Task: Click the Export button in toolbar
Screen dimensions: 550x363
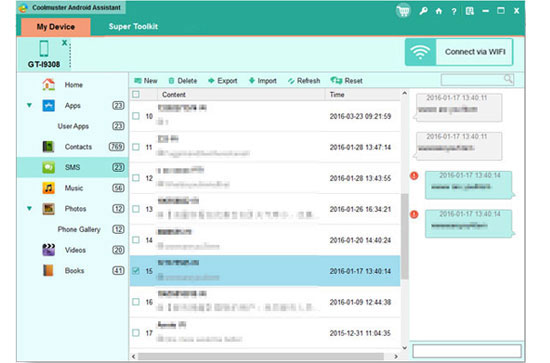Action: pos(223,81)
